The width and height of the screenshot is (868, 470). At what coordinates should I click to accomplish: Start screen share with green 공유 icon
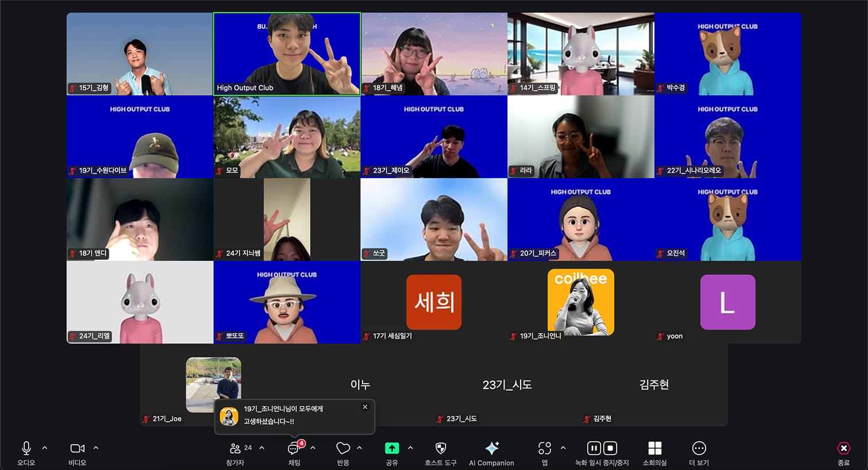click(x=392, y=449)
